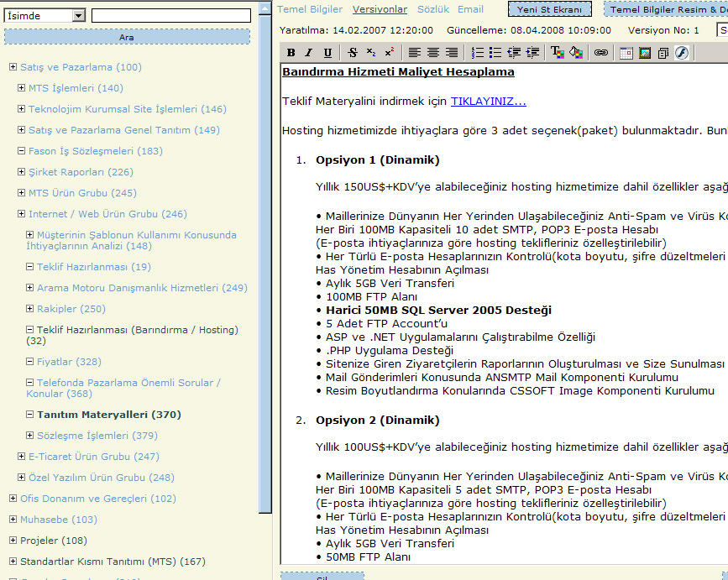
Task: Expand the MTS İşlemleri (140) node
Action: tap(21, 88)
